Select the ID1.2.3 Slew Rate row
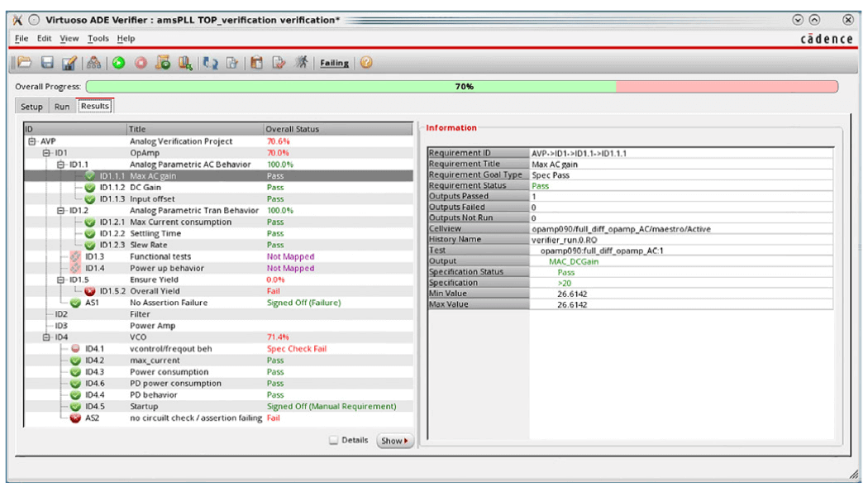Viewport: 868px width, 492px height. click(219, 245)
